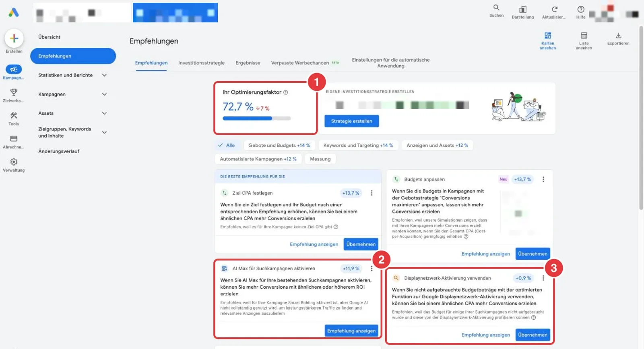Select the Alle filter chip

click(x=227, y=146)
